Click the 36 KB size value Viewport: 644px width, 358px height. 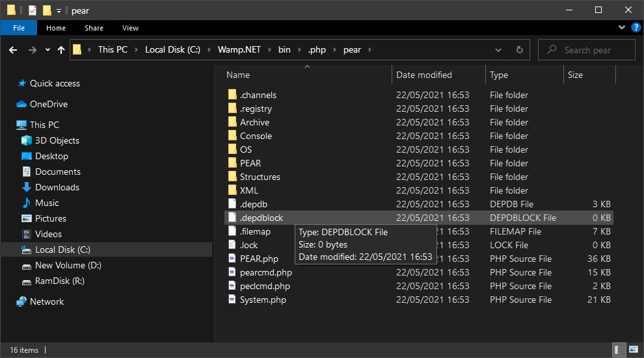click(599, 259)
